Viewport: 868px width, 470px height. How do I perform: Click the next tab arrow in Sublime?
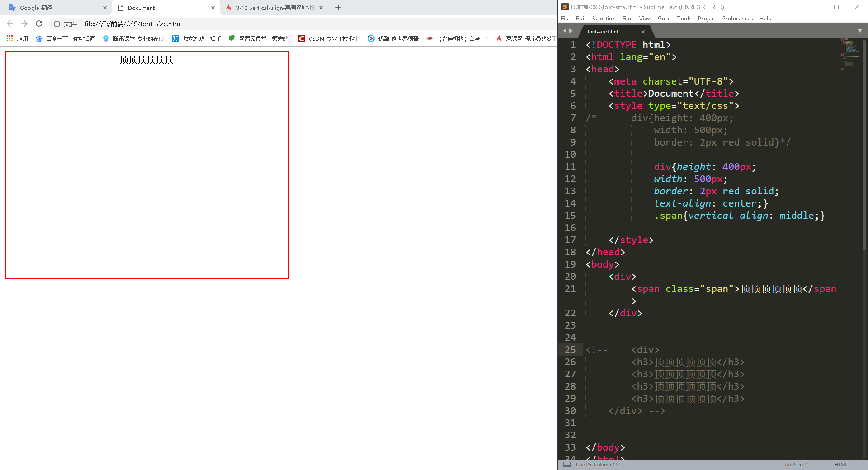pyautogui.click(x=571, y=31)
